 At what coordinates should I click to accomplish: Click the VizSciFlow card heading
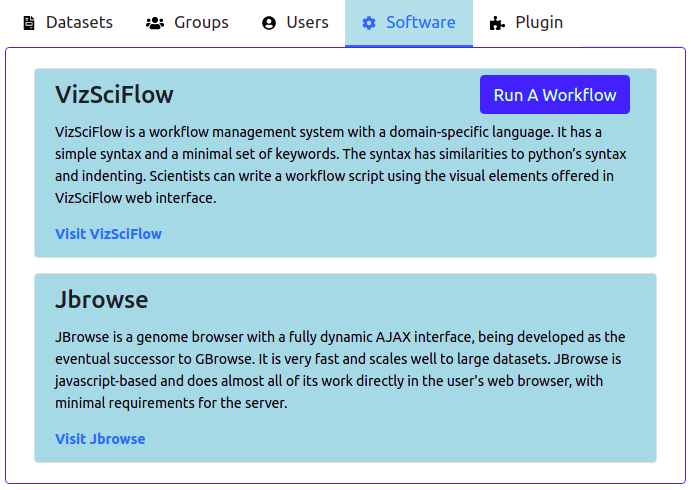point(114,94)
